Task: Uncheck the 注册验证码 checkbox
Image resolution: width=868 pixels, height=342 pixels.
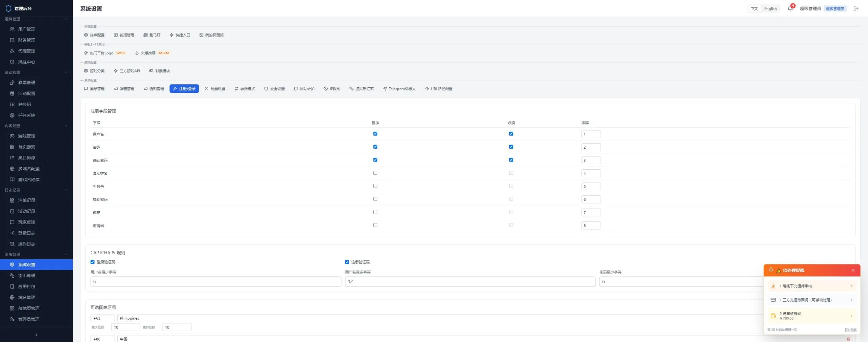Action: pyautogui.click(x=347, y=262)
